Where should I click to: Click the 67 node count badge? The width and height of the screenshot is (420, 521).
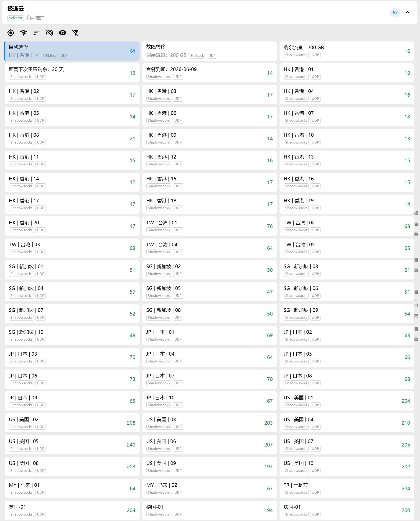click(395, 13)
